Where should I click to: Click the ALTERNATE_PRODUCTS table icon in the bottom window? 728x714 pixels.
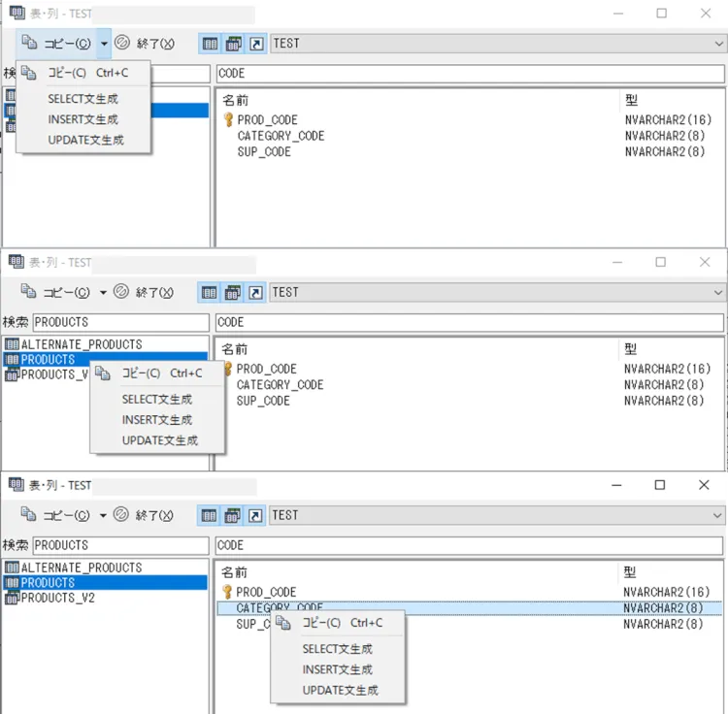pyautogui.click(x=12, y=568)
